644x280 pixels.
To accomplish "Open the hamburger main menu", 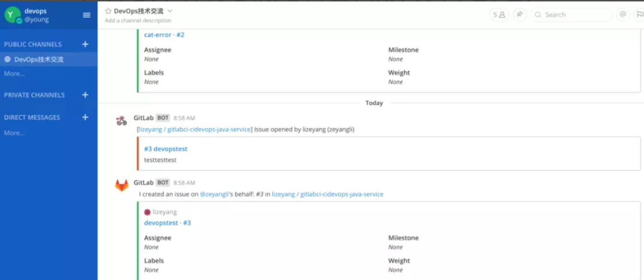I will 87,15.
